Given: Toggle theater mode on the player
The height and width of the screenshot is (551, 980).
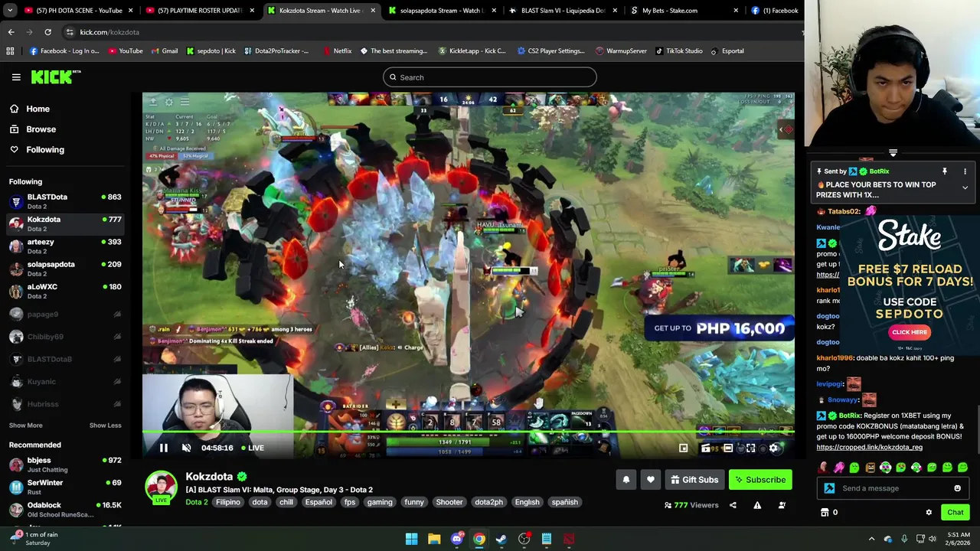Looking at the screenshot, I should click(x=728, y=448).
